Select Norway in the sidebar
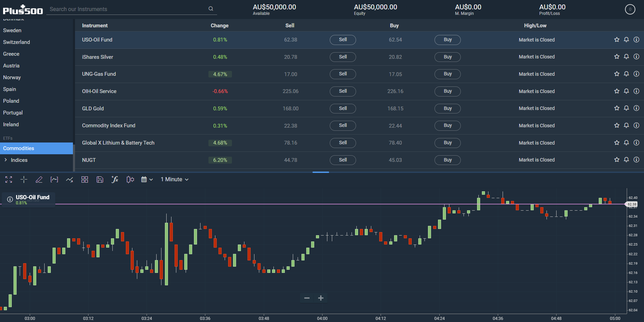Image resolution: width=644 pixels, height=322 pixels. pos(12,77)
